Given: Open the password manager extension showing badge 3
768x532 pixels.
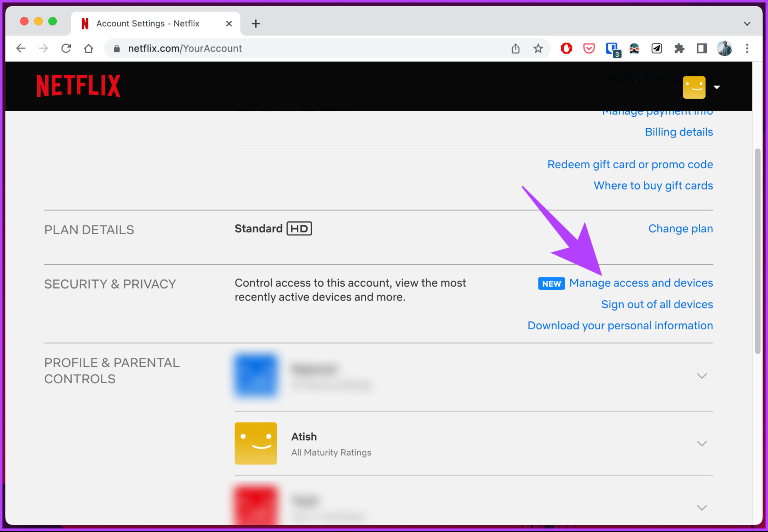Looking at the screenshot, I should pos(612,48).
